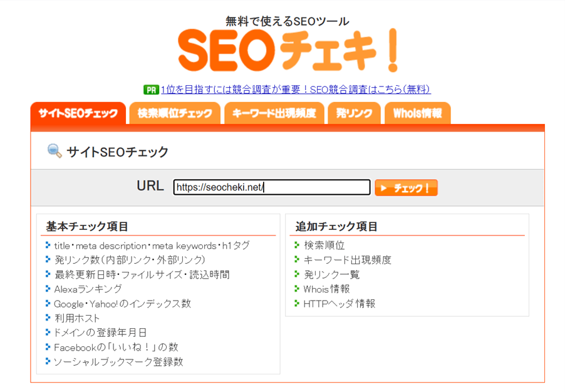Click the 追加チェック項目 heading
Image resolution: width=565 pixels, height=392 pixels.
click(x=336, y=226)
